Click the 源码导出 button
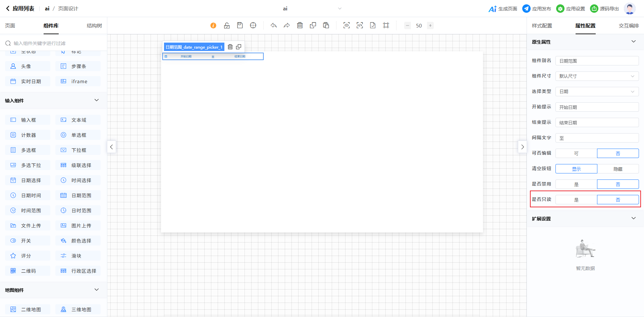644x317 pixels. point(605,9)
